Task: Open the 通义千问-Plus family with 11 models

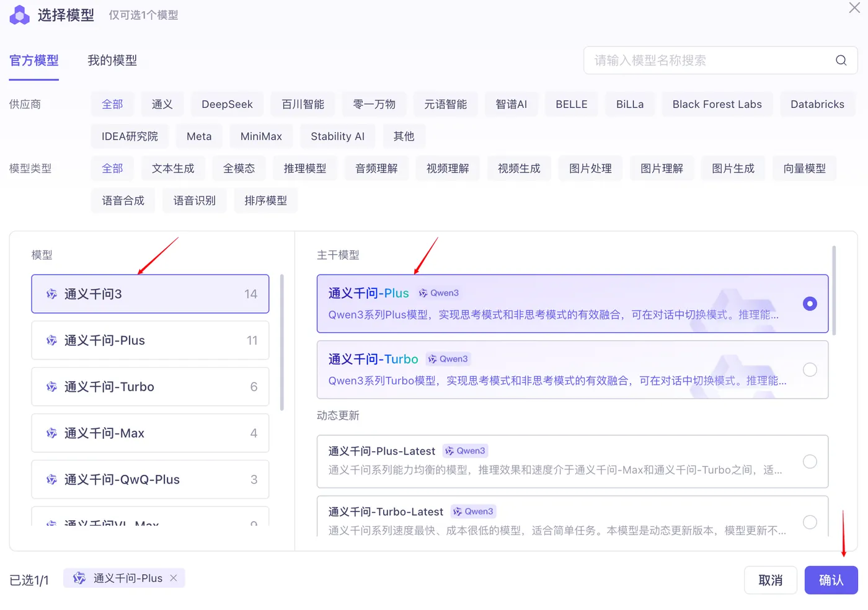Action: (x=150, y=340)
